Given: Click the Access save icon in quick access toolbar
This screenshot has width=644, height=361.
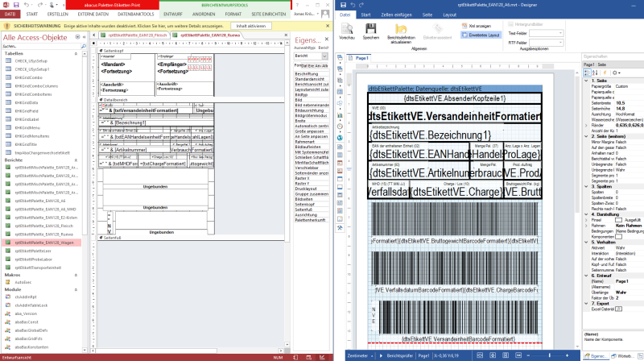Looking at the screenshot, I should pyautogui.click(x=14, y=4).
